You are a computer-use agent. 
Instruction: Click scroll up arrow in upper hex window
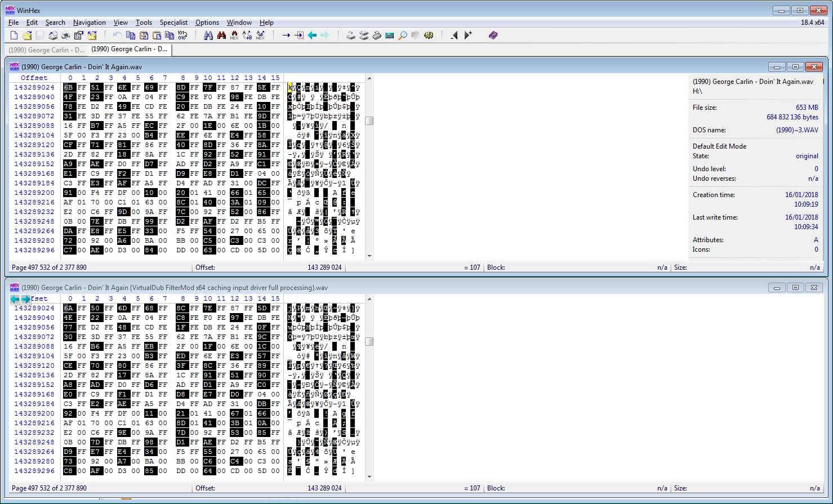[369, 78]
